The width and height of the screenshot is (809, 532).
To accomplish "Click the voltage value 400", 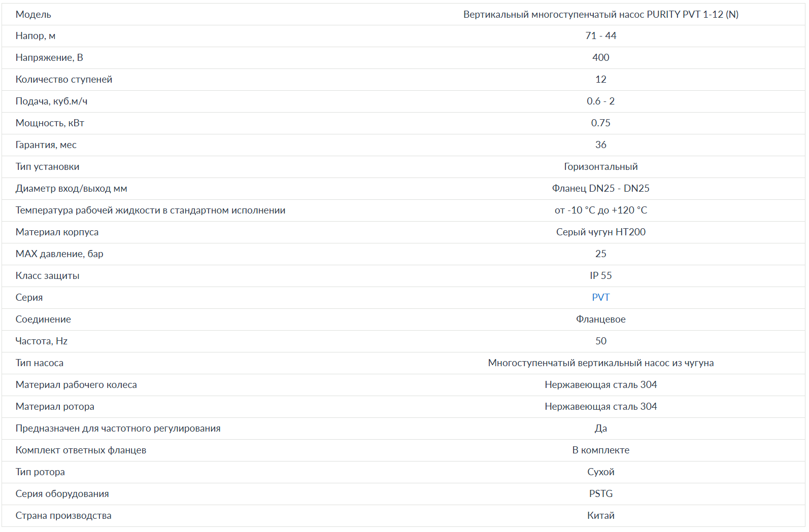I will [600, 58].
